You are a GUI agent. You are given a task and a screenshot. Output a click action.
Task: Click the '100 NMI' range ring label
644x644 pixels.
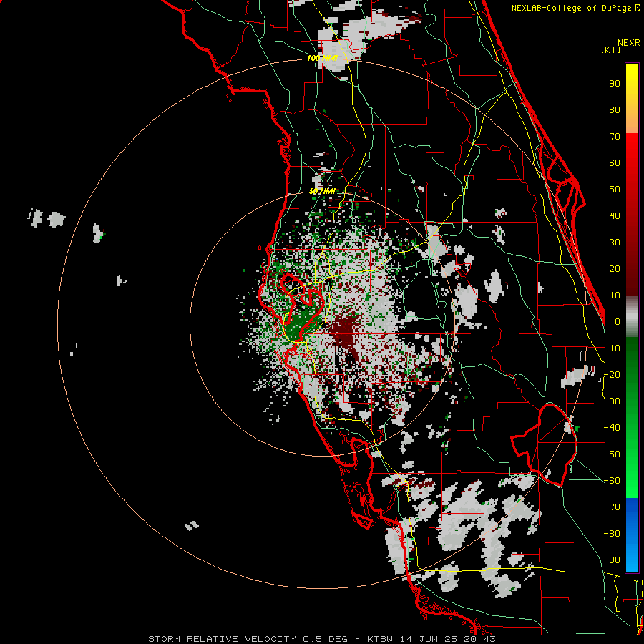[323, 59]
